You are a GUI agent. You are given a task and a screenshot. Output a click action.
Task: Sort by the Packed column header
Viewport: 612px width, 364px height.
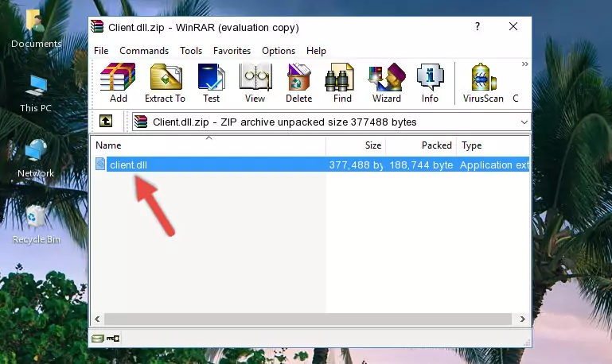pos(421,145)
